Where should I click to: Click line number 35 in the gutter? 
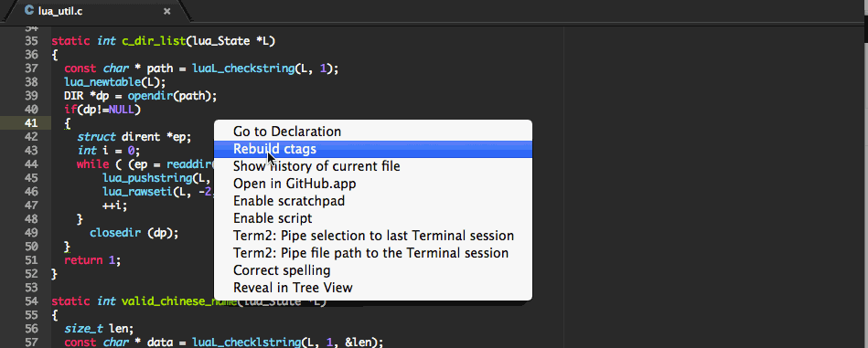pos(31,41)
